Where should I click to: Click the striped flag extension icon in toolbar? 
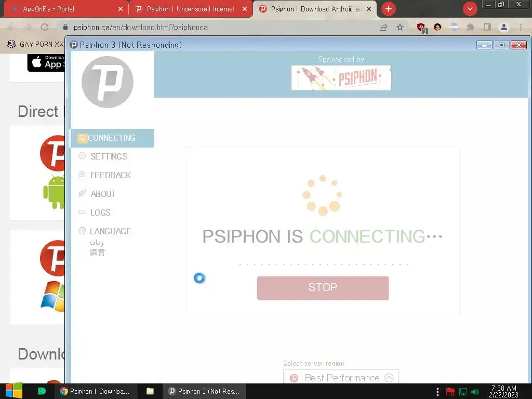tap(454, 27)
